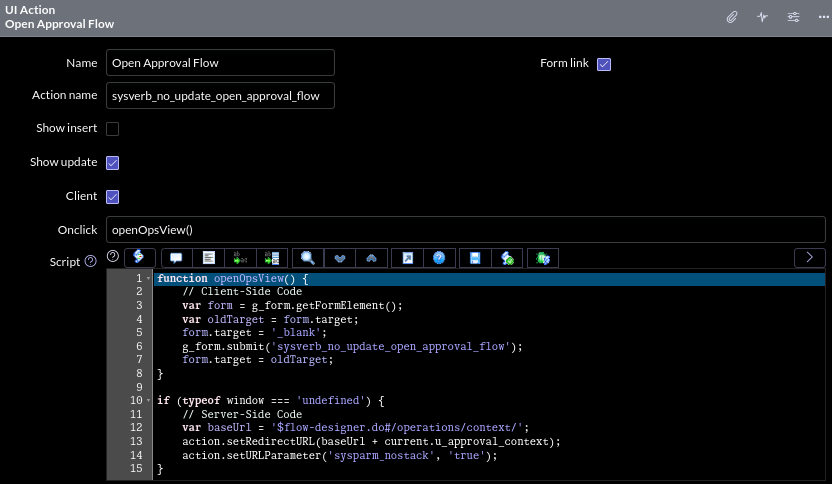Click the Name input field

click(220, 63)
